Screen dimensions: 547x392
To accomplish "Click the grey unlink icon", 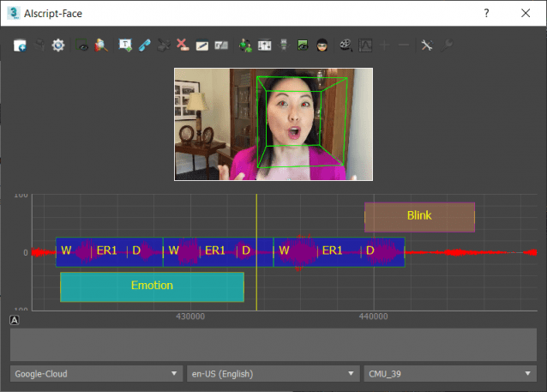I will coord(164,45).
